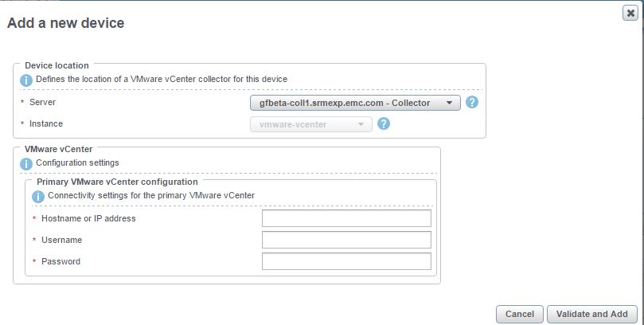644x325 pixels.
Task: Open the help icon beside Server dropdown
Action: click(x=472, y=102)
